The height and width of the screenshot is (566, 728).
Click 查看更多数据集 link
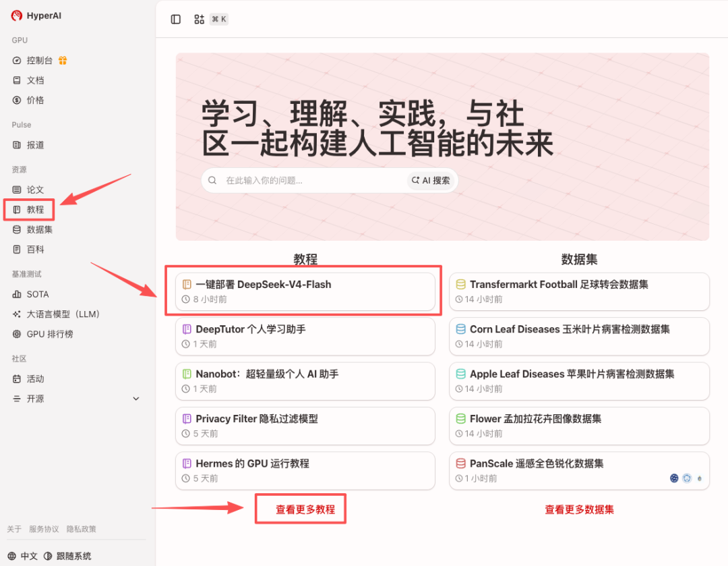[579, 509]
